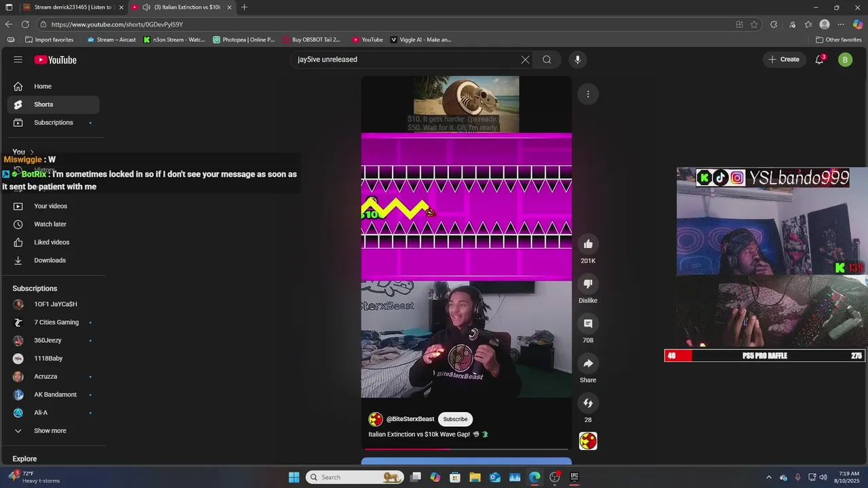Refresh the page
The width and height of the screenshot is (868, 488).
click(x=26, y=24)
